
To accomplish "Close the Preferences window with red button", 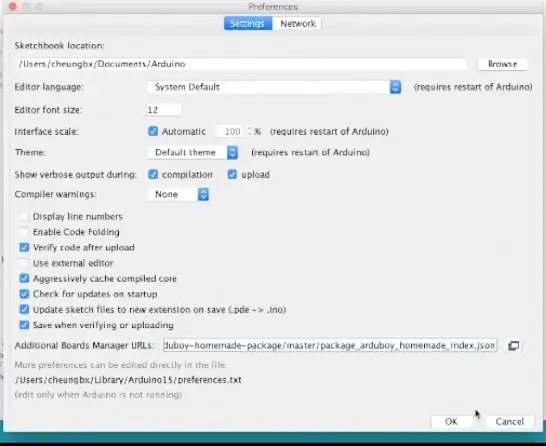I will [13, 6].
